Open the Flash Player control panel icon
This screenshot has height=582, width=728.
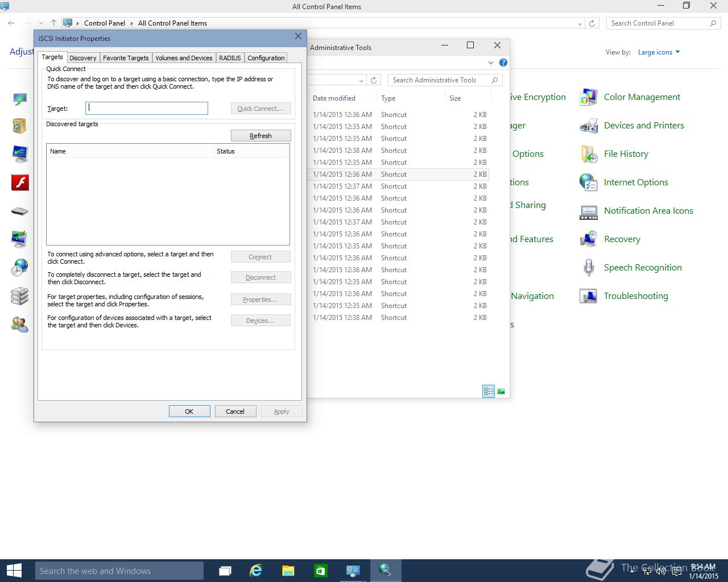click(x=20, y=182)
